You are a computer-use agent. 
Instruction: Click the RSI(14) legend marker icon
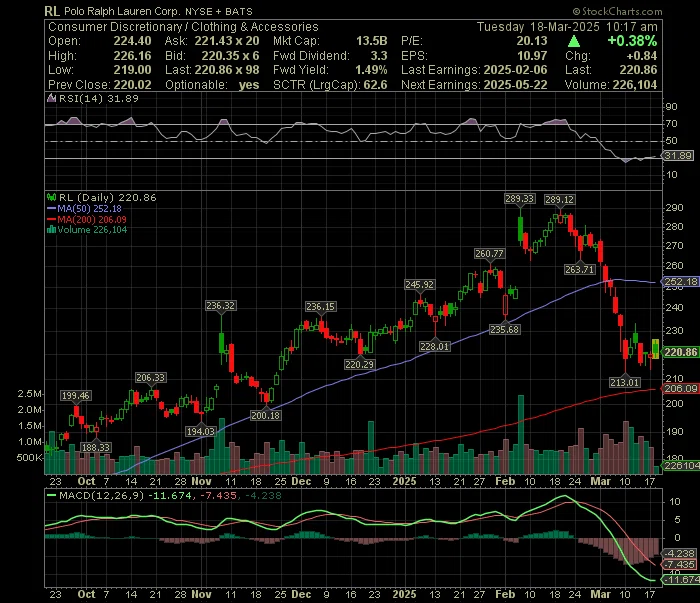pos(51,98)
